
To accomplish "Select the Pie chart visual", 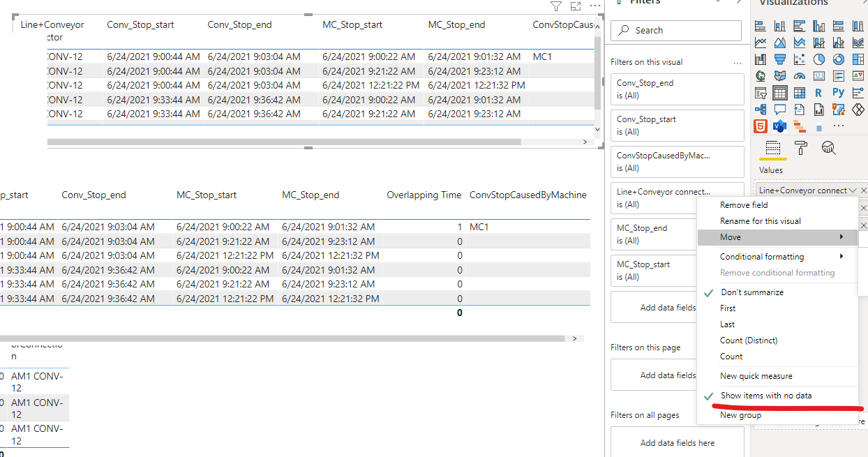I will click(x=819, y=59).
